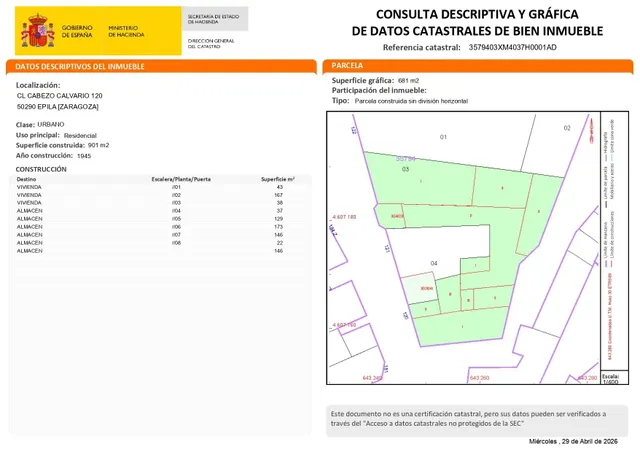This screenshot has height=452, width=640.
Task: Click the 'Año construcción:' label
Action: pyautogui.click(x=44, y=156)
